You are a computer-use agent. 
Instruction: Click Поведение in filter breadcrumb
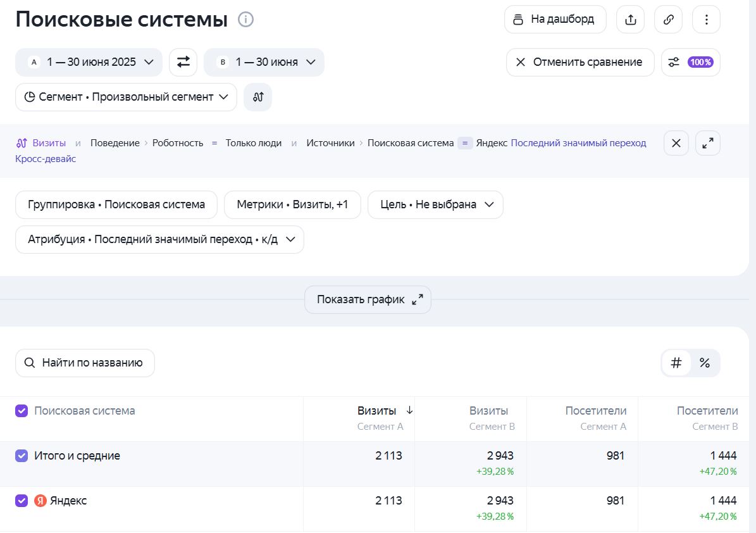(x=115, y=143)
